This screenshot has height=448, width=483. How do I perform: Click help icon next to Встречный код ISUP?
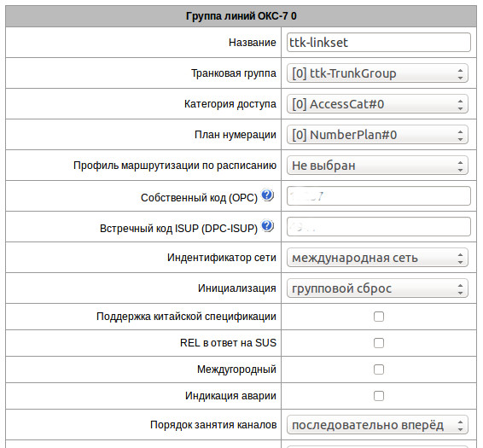tap(267, 226)
